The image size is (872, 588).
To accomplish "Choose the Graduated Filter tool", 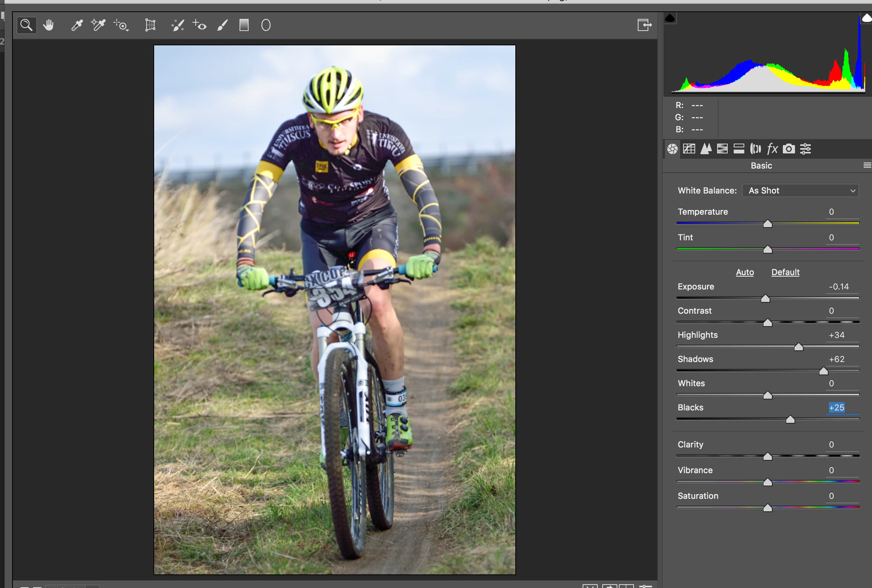I will (244, 25).
